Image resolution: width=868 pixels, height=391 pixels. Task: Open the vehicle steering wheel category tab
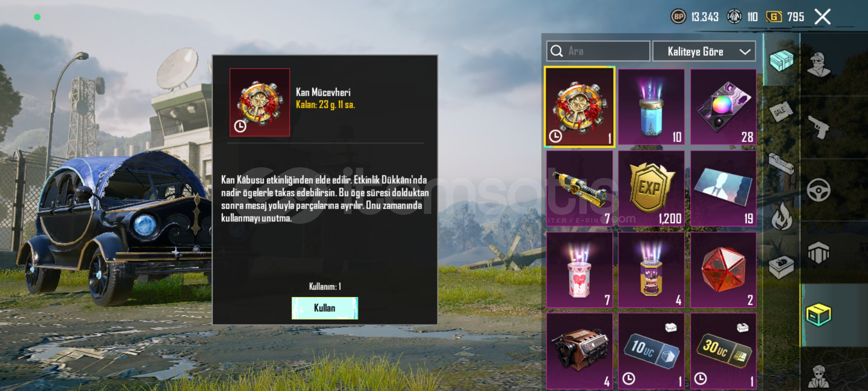(819, 190)
